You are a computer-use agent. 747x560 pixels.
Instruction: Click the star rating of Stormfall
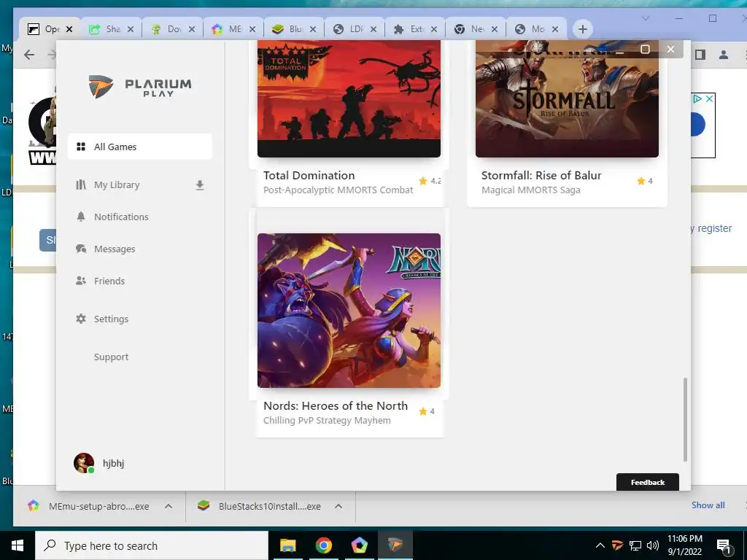click(645, 181)
